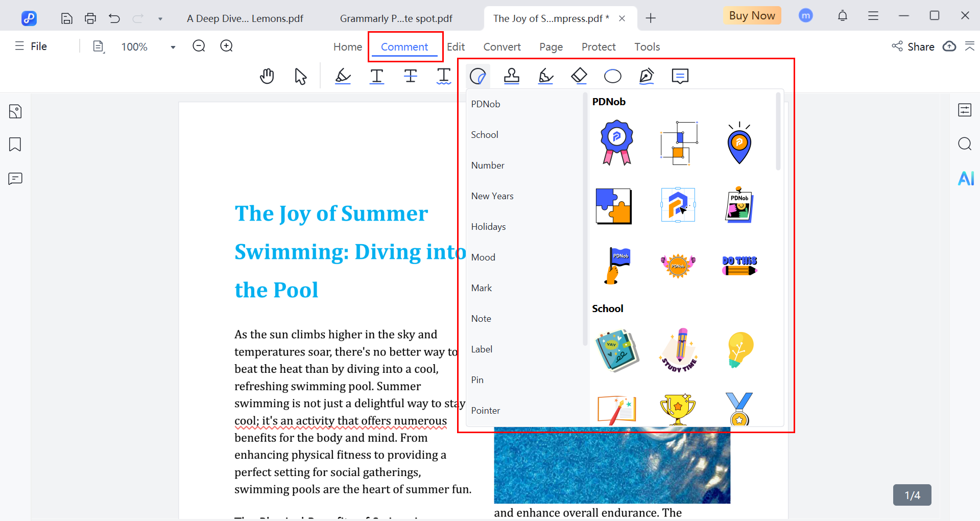This screenshot has height=521, width=980.
Task: Open the bookmarks sidebar panel
Action: [15, 145]
